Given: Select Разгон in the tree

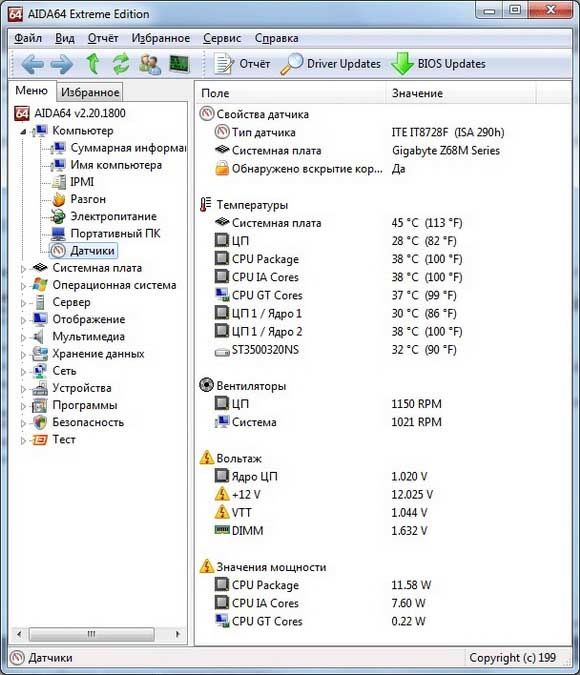Looking at the screenshot, I should (x=88, y=199).
